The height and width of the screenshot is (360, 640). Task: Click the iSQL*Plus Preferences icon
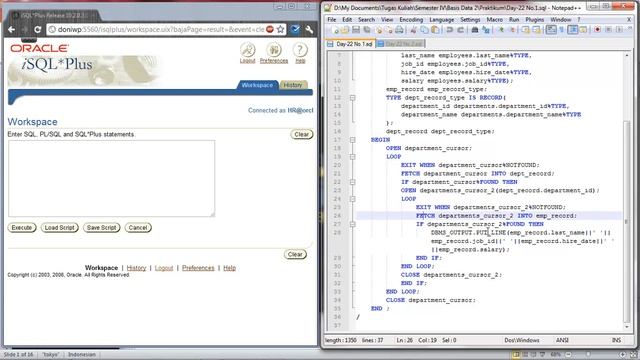point(274,50)
